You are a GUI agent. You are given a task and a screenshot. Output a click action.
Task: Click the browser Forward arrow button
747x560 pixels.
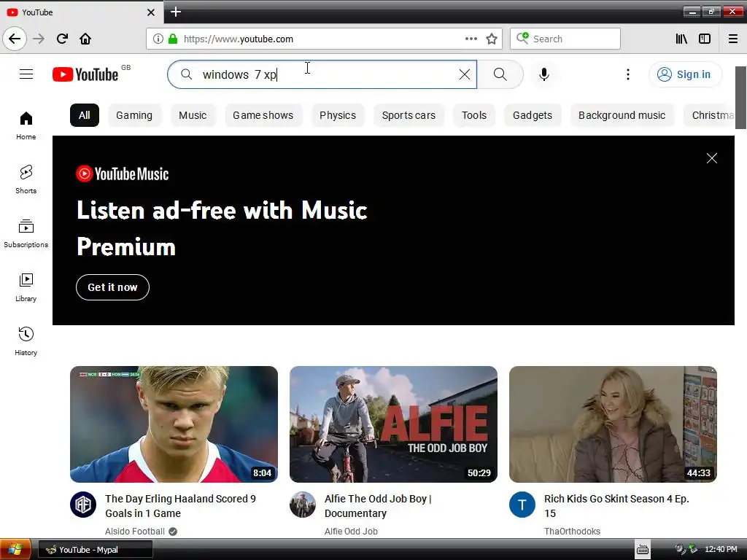[x=39, y=39]
